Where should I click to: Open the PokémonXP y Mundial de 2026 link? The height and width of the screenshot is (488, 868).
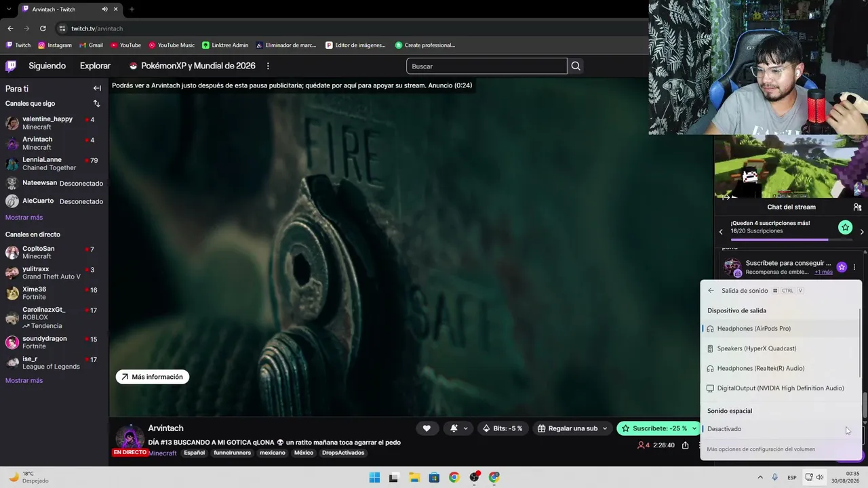coord(192,66)
